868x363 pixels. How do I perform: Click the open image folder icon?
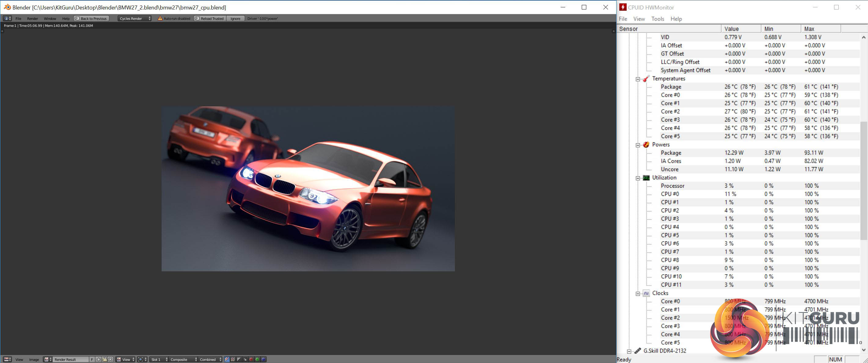pyautogui.click(x=104, y=359)
